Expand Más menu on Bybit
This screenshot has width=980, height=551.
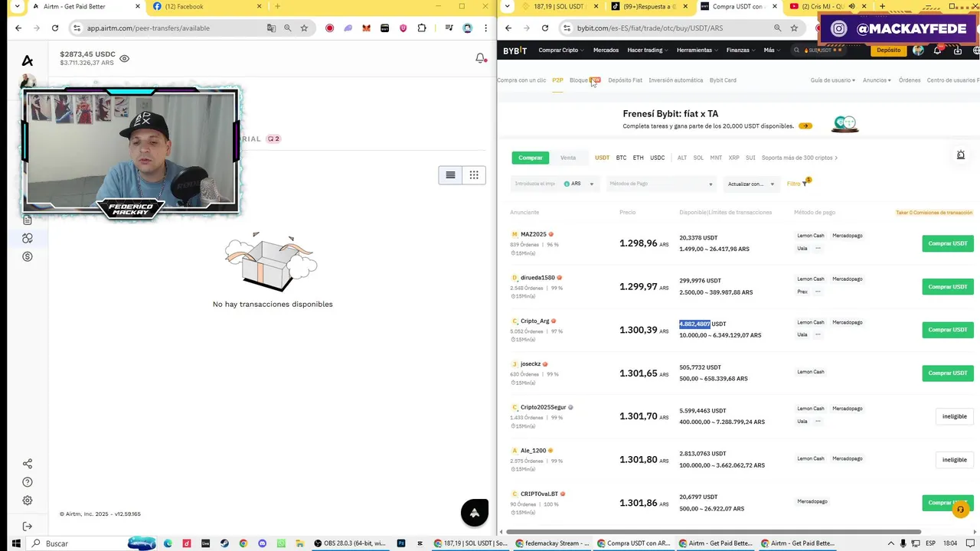(x=772, y=51)
